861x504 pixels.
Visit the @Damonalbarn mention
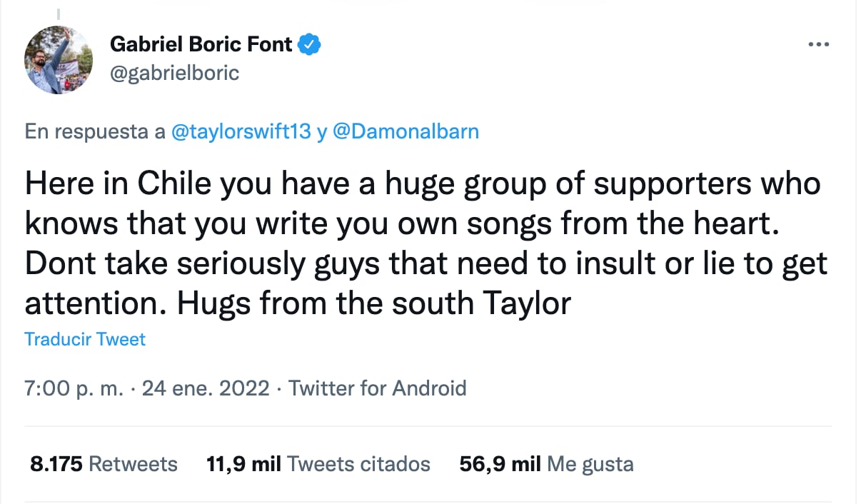[406, 132]
